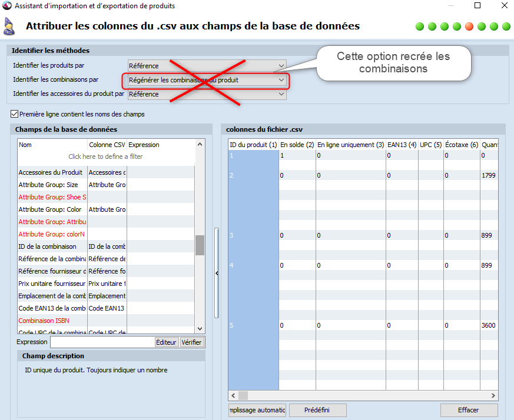Select the 'Écotaxe (6)' column header
The width and height of the screenshot is (514, 420).
pos(462,145)
